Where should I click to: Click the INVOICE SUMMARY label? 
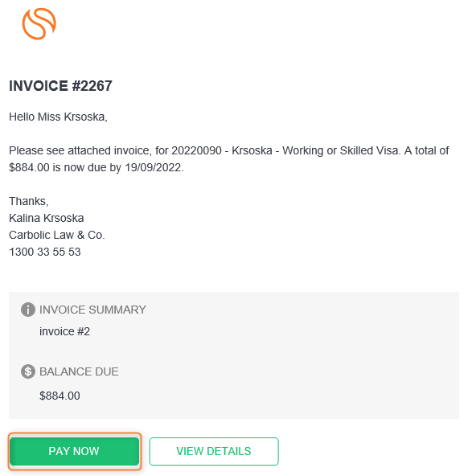(93, 310)
